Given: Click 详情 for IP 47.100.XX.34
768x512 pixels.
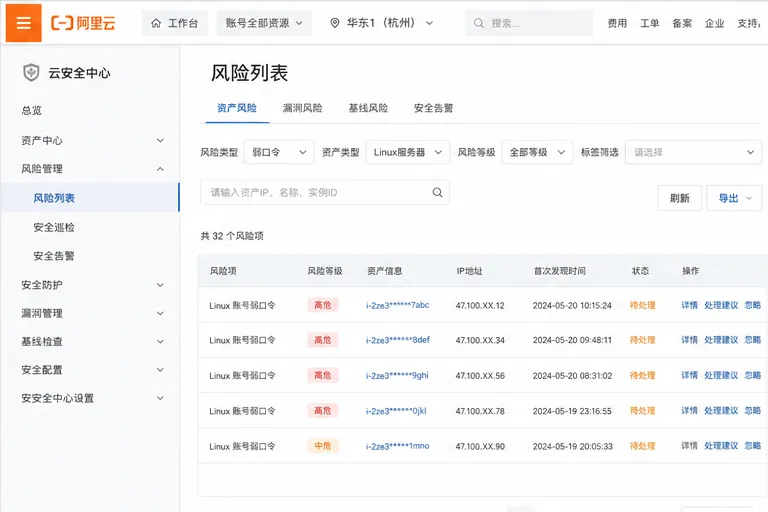Looking at the screenshot, I should [x=689, y=340].
